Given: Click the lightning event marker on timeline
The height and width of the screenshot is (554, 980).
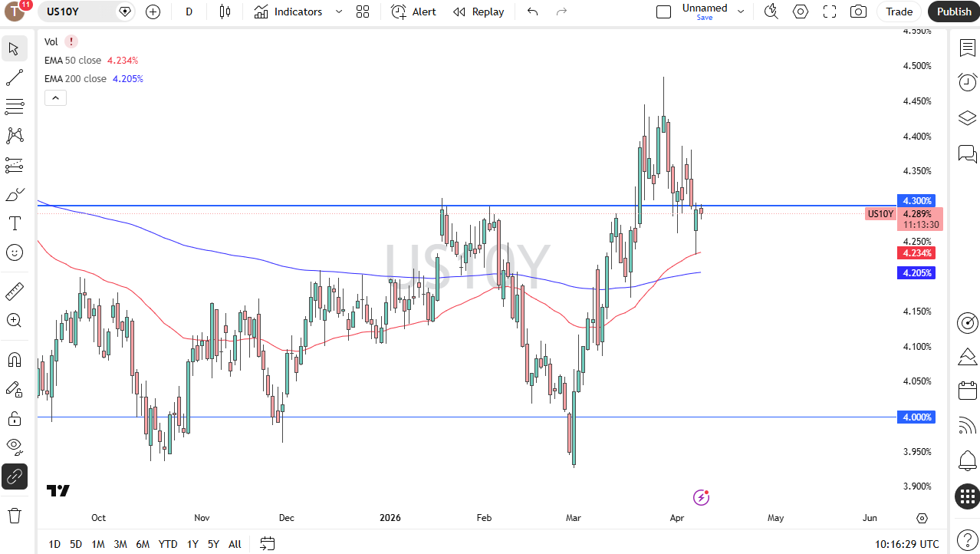Looking at the screenshot, I should point(701,497).
